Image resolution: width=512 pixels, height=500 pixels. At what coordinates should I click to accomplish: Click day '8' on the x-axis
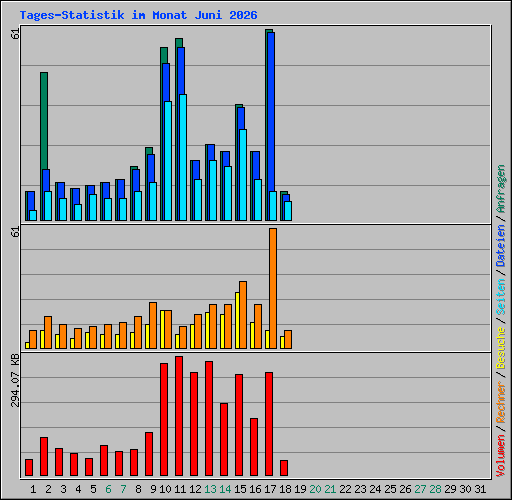tap(138, 489)
